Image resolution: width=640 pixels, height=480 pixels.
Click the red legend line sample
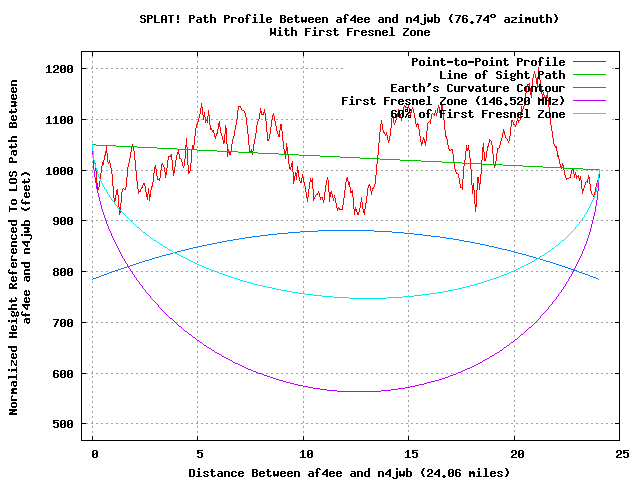[x=589, y=62]
